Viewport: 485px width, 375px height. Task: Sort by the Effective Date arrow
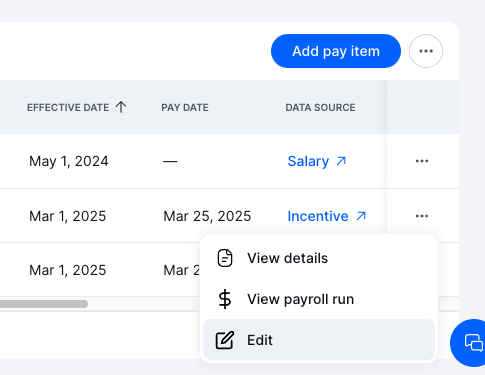coord(121,107)
